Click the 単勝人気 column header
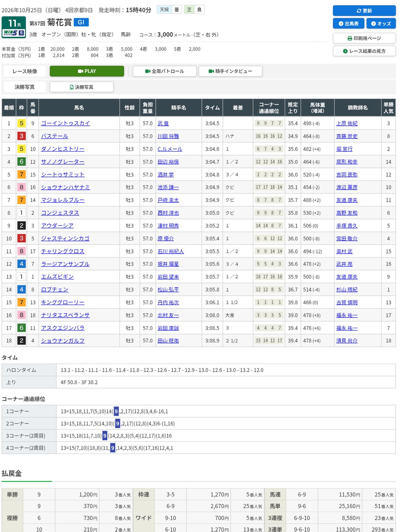Image resolution: width=401 pixels, height=532 pixels. (x=388, y=108)
